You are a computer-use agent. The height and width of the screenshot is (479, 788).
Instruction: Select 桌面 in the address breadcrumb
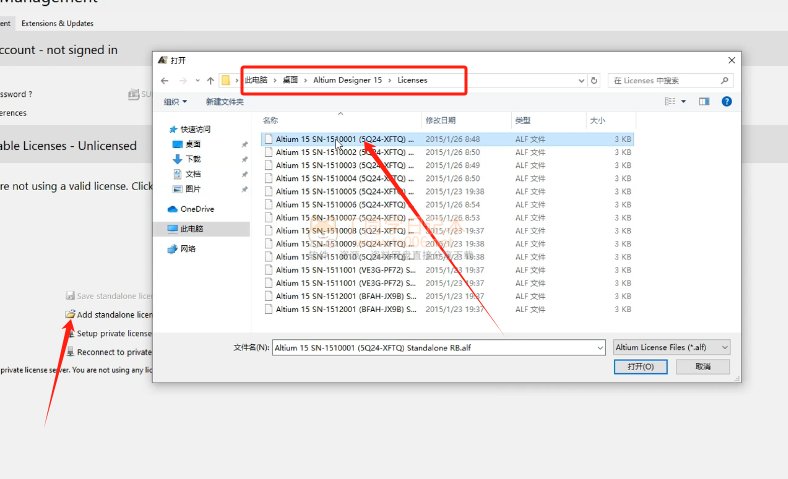[x=290, y=80]
